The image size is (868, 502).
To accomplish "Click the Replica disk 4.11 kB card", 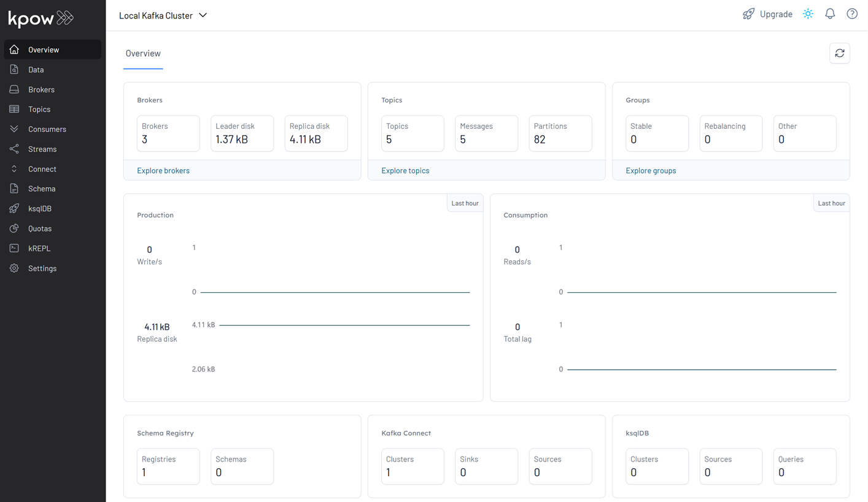I will coord(316,133).
